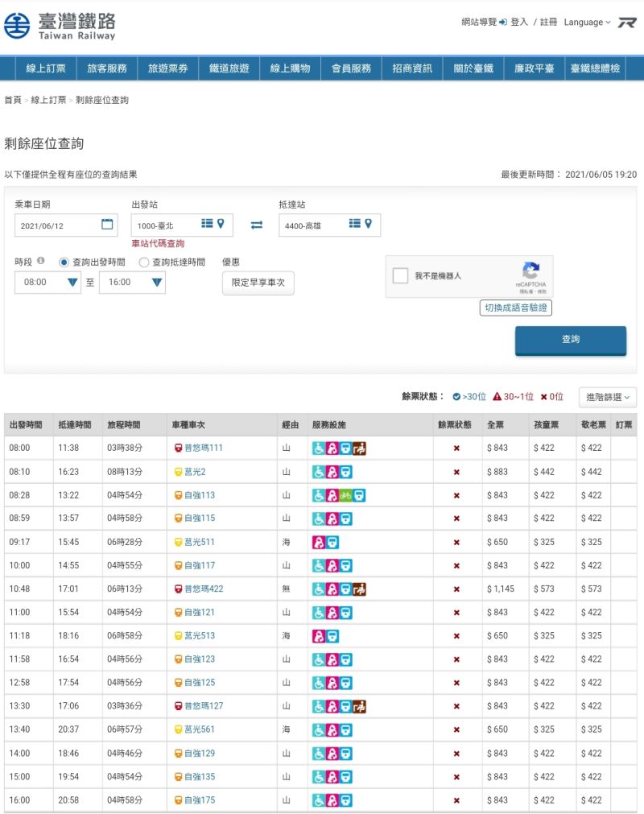Screen dimensions: 644x814
Task: Swap departure and arrival stations
Action: pyautogui.click(x=256, y=225)
